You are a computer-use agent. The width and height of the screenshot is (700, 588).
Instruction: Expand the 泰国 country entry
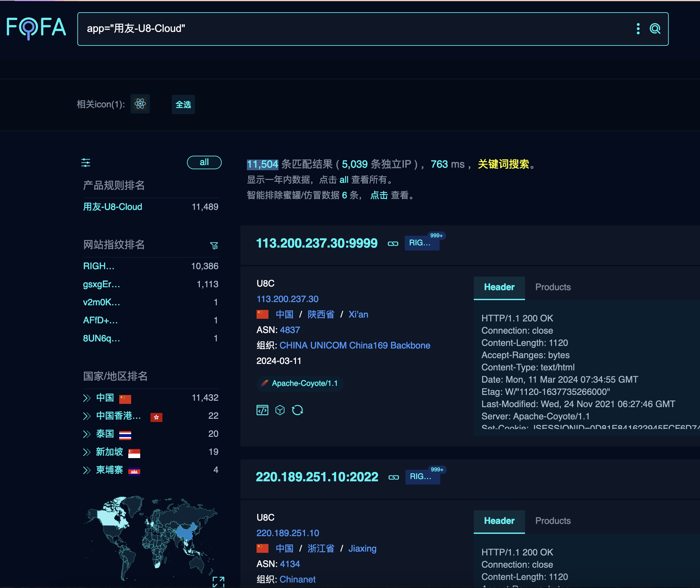click(x=87, y=434)
